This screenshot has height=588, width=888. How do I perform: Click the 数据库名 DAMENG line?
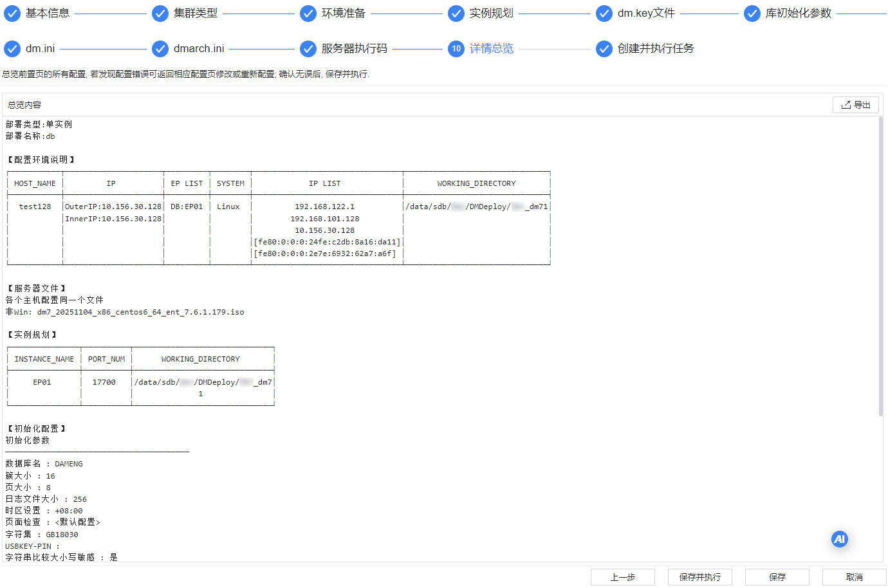[44, 464]
